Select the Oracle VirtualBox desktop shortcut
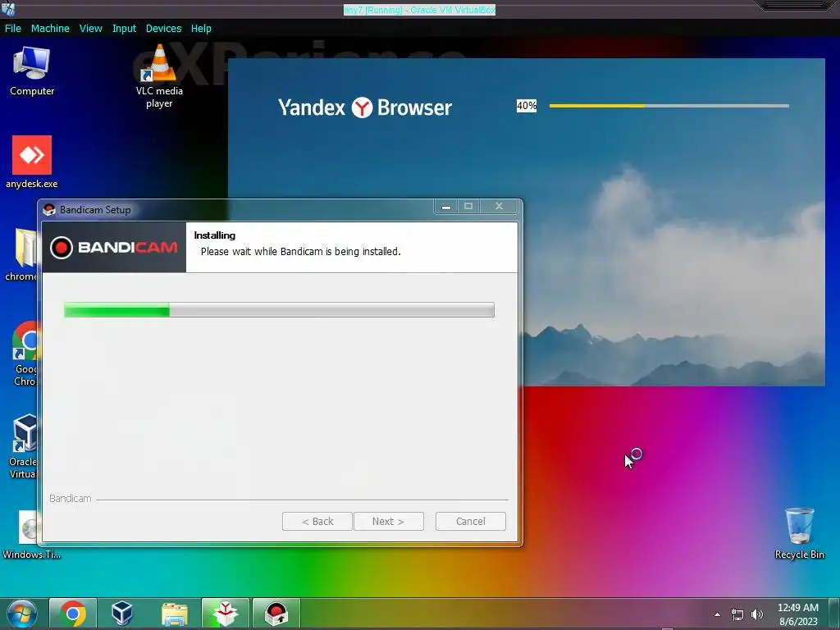The image size is (840, 630). coord(23,446)
